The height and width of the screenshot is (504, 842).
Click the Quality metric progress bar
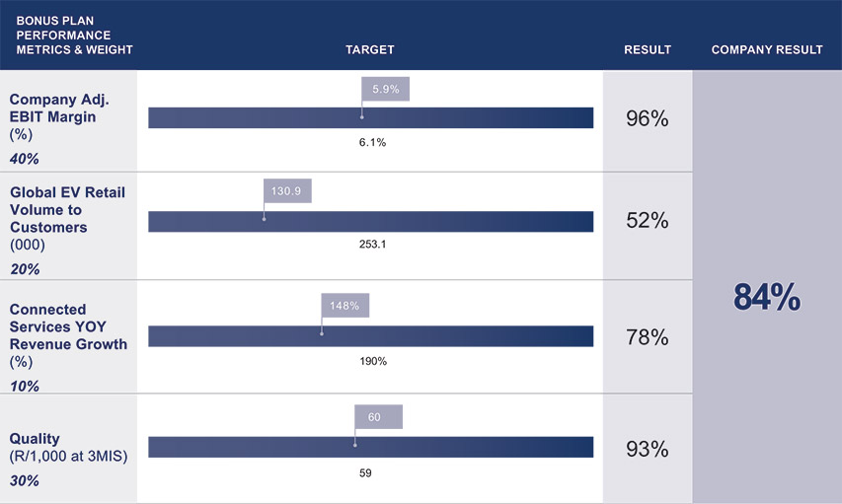370,447
